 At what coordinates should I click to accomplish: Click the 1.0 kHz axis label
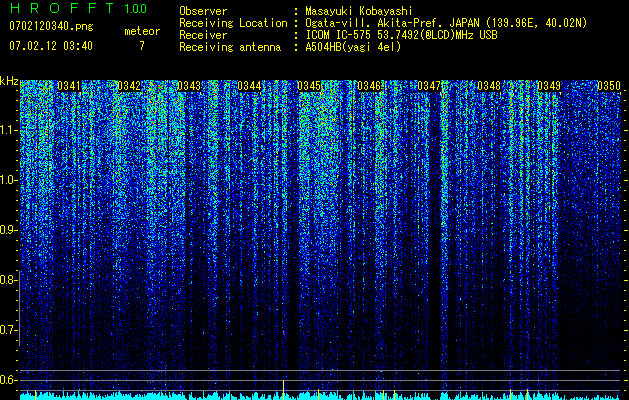tap(8, 180)
